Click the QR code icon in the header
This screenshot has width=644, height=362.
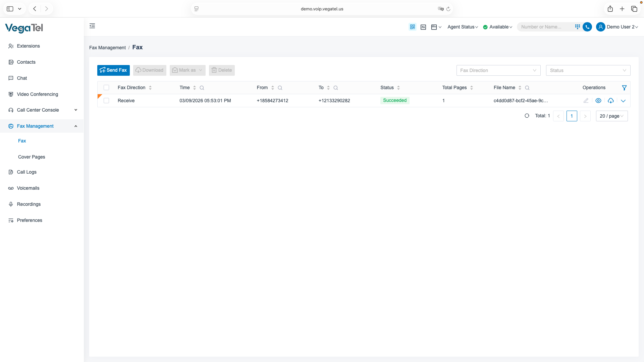(412, 27)
